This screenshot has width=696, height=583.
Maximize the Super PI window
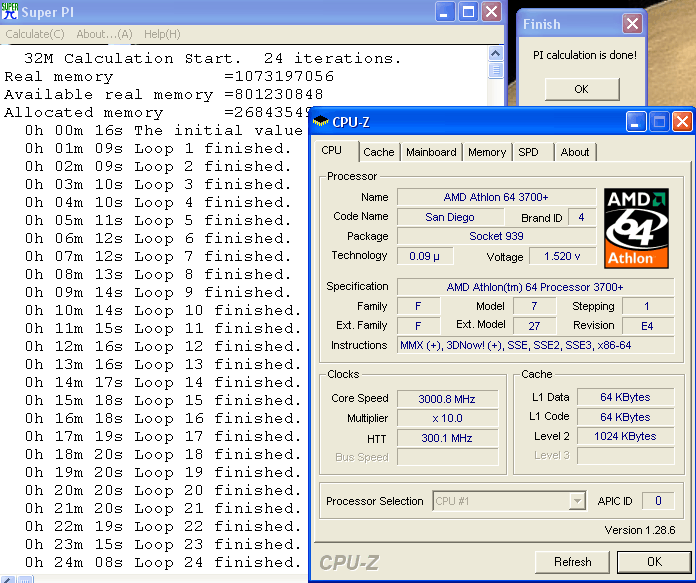(468, 12)
